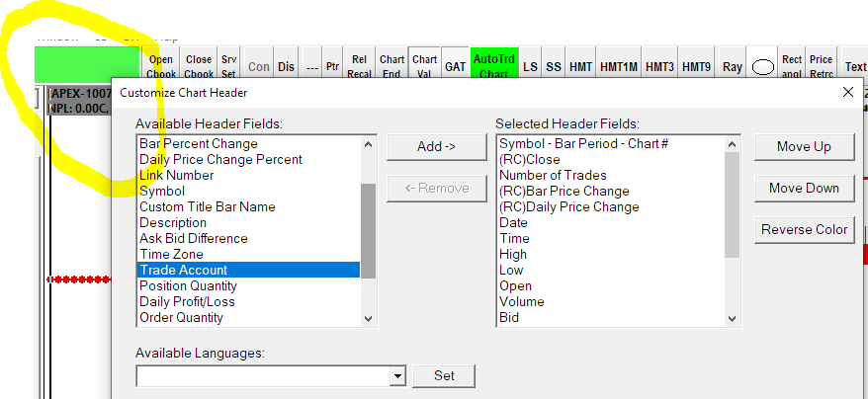This screenshot has width=868, height=399.
Task: Select Position Quantity in available fields
Action: [188, 285]
